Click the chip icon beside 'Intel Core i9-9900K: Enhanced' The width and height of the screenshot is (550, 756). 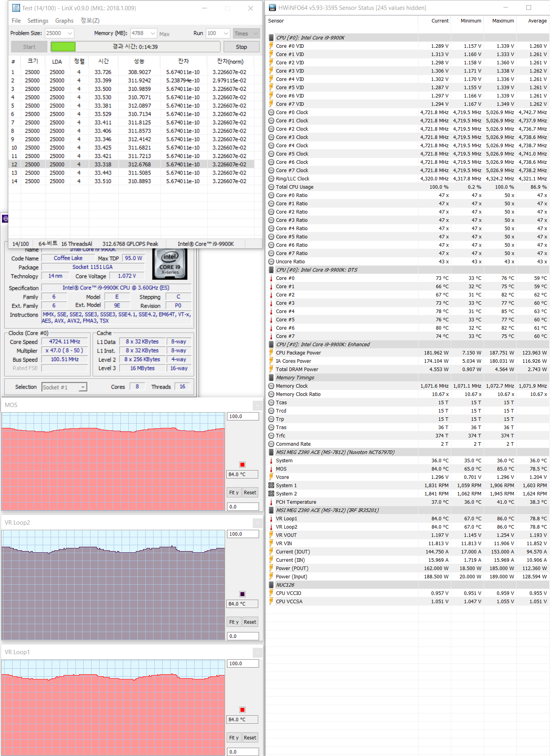[x=271, y=345]
